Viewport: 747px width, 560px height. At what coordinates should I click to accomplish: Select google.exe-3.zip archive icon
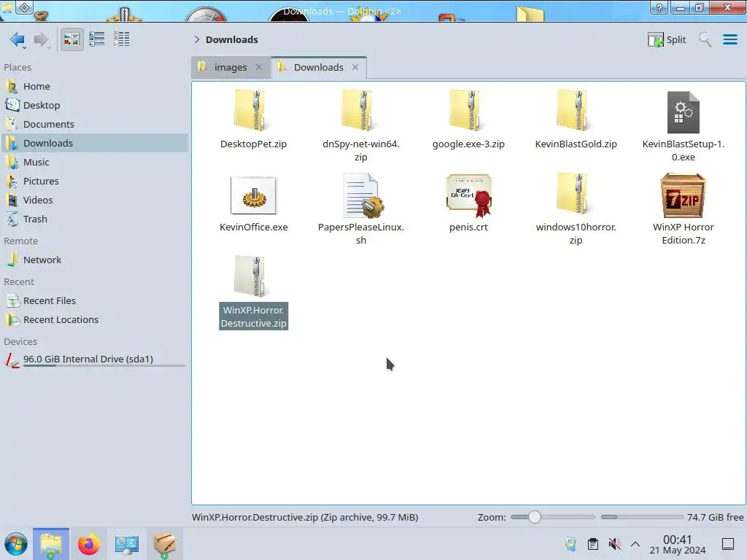tap(466, 111)
